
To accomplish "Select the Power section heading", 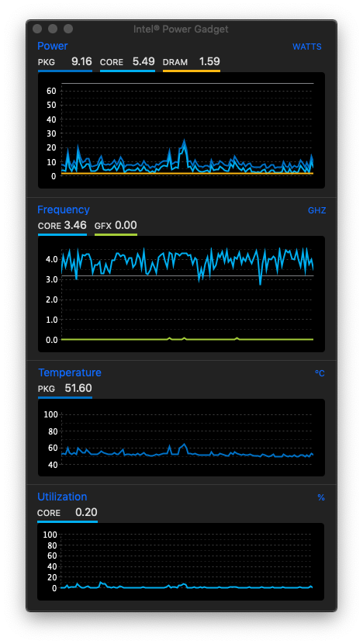I will [53, 46].
